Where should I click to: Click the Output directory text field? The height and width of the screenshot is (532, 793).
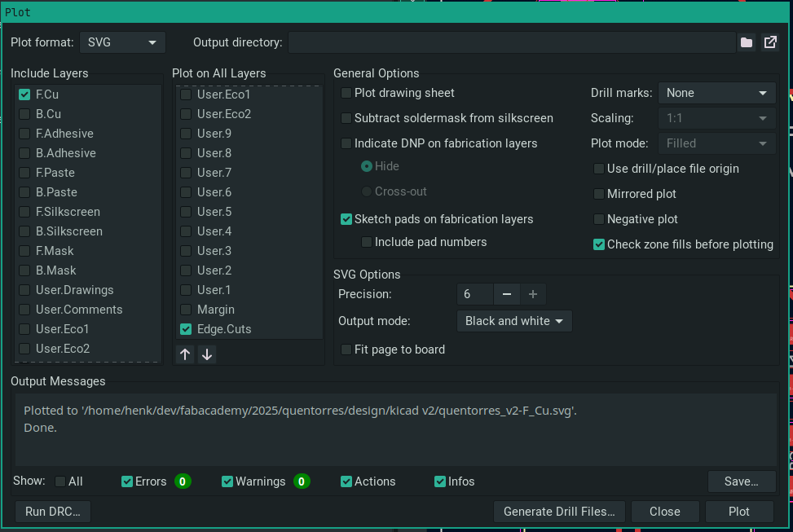[x=511, y=42]
